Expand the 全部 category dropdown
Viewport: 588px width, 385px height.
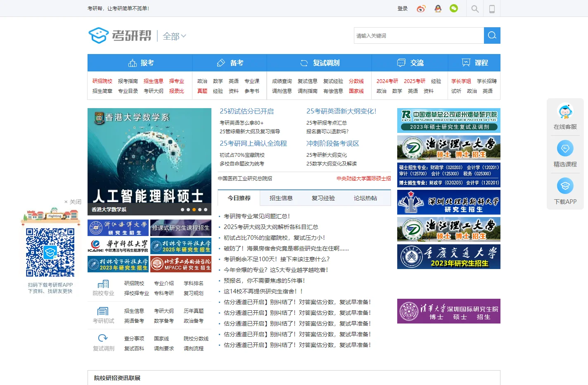(x=174, y=36)
